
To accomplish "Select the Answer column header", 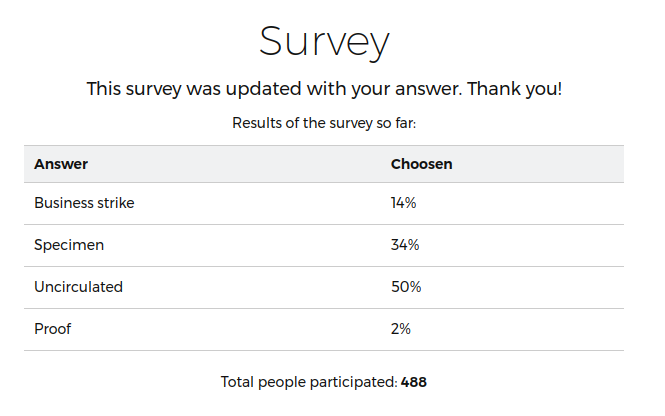I will (61, 164).
